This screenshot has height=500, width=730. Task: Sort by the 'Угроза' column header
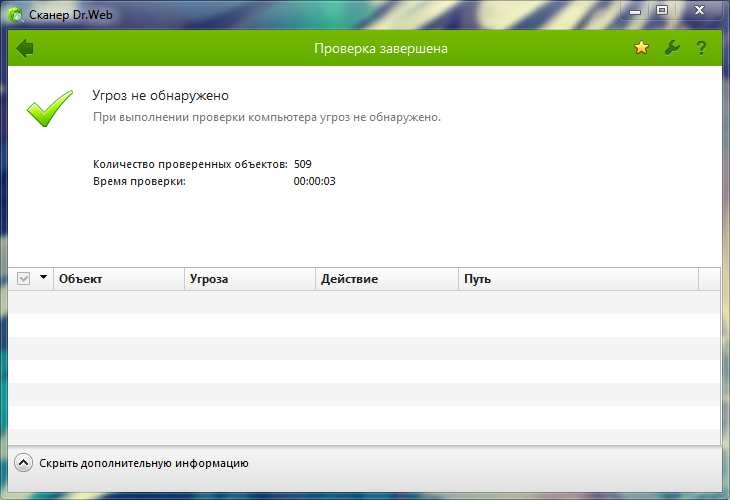[250, 279]
